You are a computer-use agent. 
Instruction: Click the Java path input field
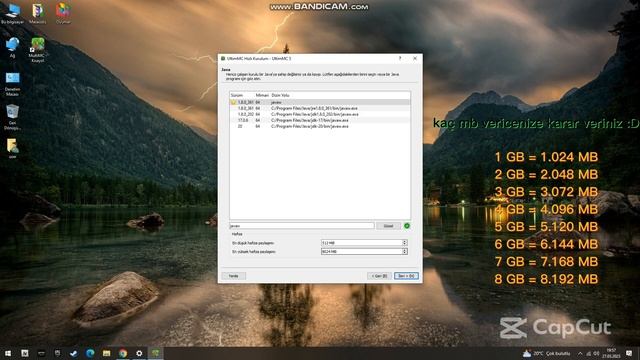point(302,226)
